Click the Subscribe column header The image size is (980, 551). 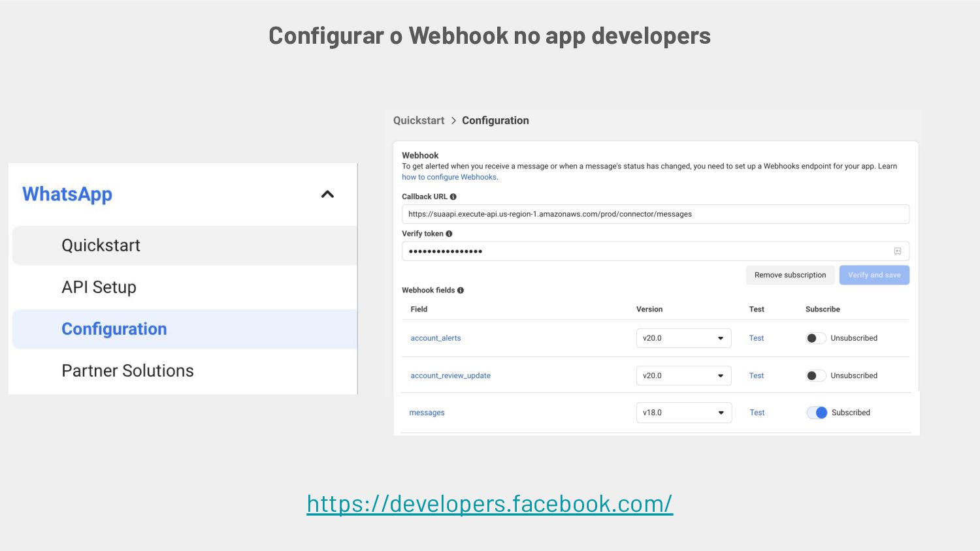(823, 309)
